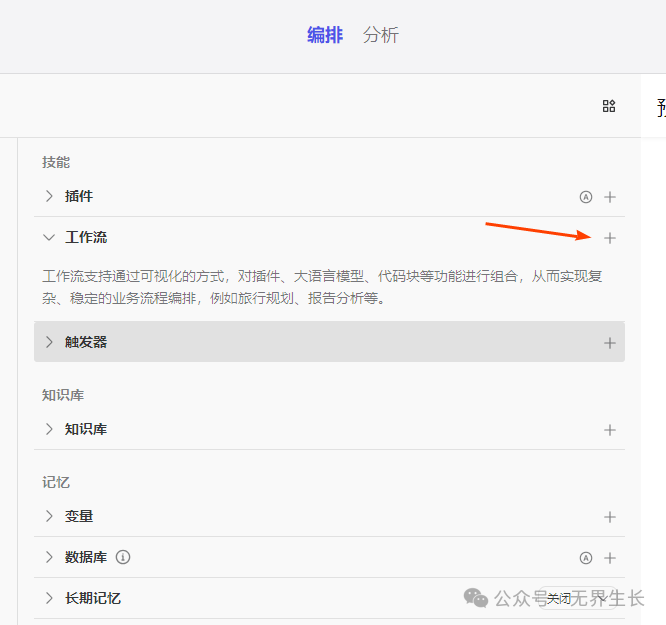Screen dimensions: 666x625
Task: Expand the 插件 section
Action: [x=49, y=196]
